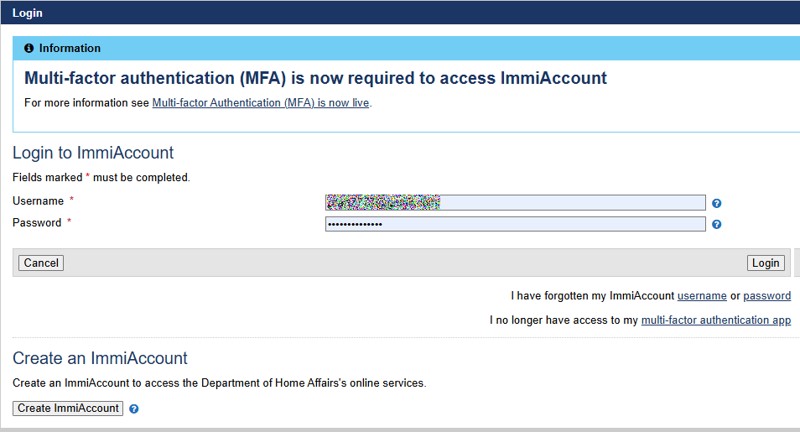Open the help icon beside the Password field
Image resolution: width=800 pixels, height=432 pixels.
pyautogui.click(x=716, y=224)
